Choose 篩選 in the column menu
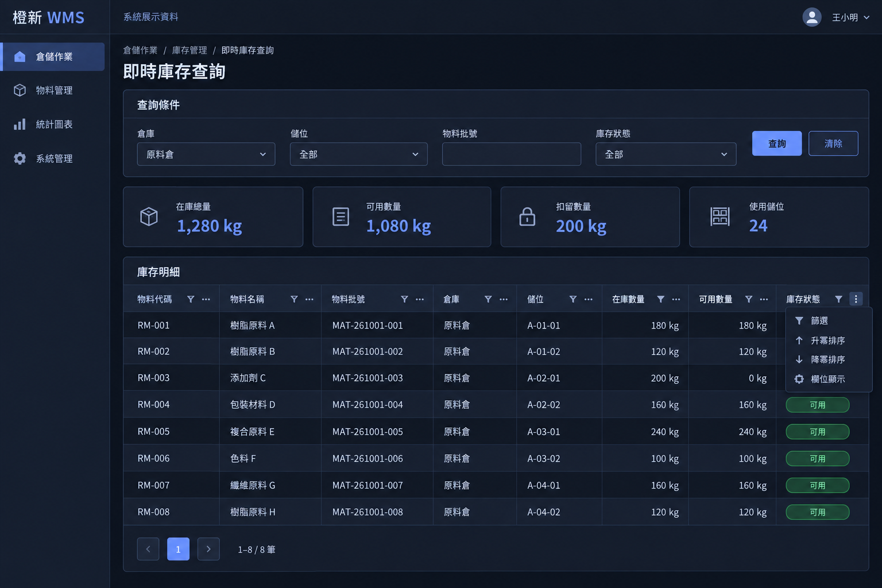The height and width of the screenshot is (588, 882). coord(829,321)
